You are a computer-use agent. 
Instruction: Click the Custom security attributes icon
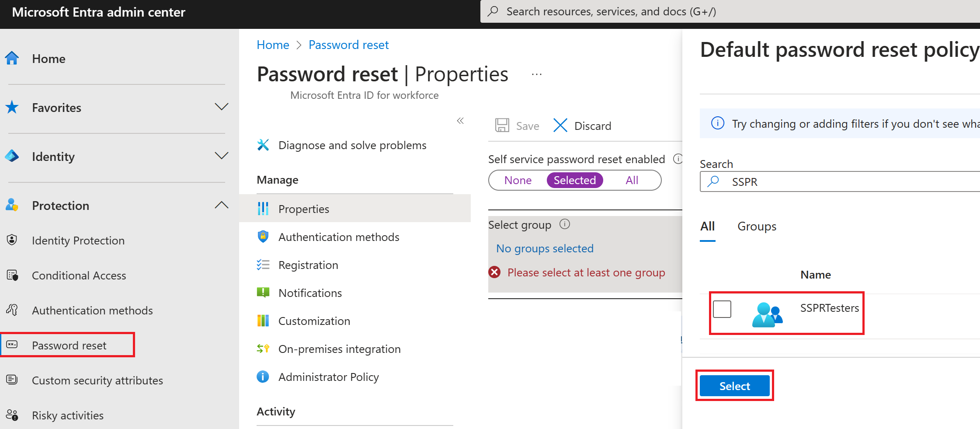12,380
